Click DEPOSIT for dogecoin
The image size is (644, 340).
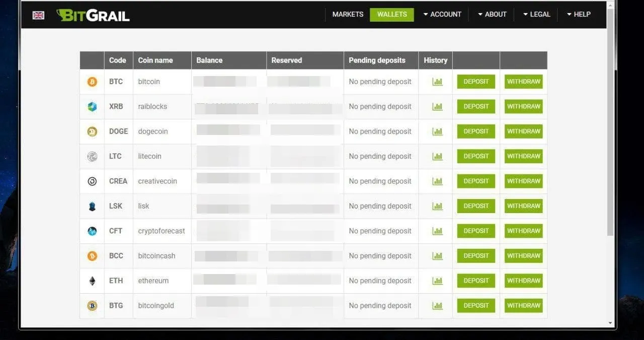coord(476,131)
